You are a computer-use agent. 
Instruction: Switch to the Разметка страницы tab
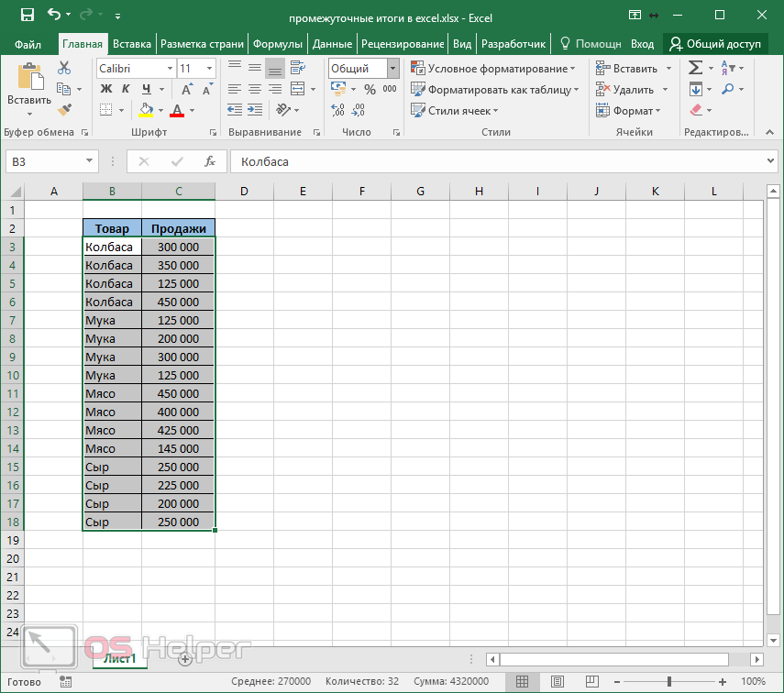pos(202,44)
